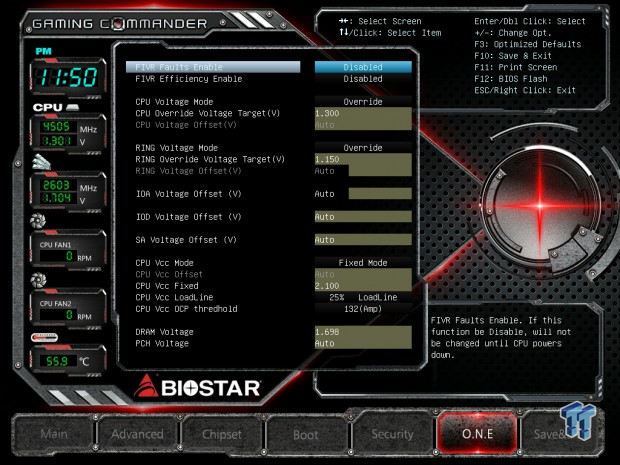The width and height of the screenshot is (620, 465).
Task: Click the red glowing dial
Action: [541, 206]
